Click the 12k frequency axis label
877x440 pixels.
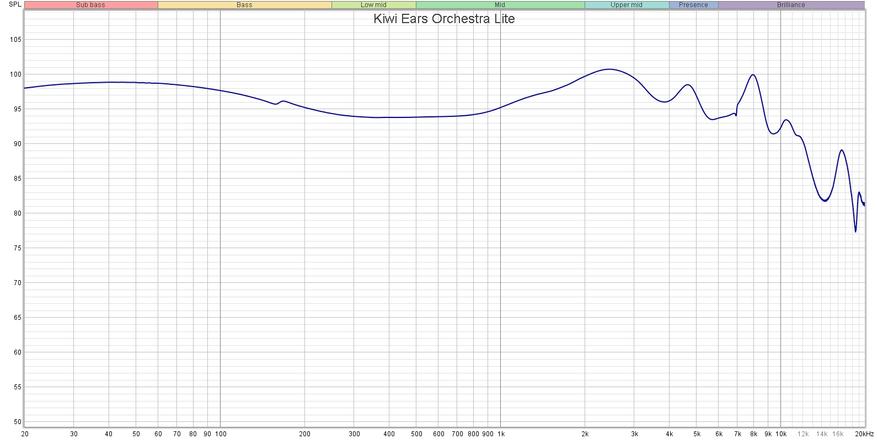(803, 434)
